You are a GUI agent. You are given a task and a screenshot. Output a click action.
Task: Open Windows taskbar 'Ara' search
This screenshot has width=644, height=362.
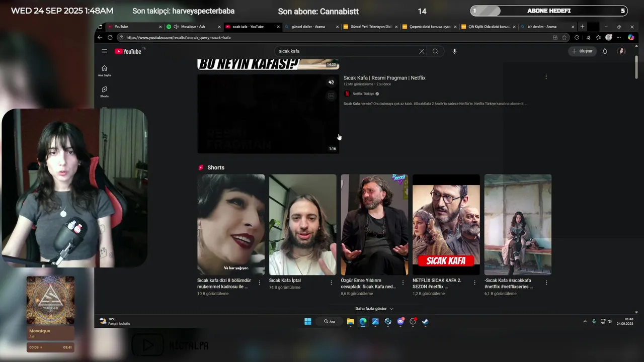click(330, 321)
